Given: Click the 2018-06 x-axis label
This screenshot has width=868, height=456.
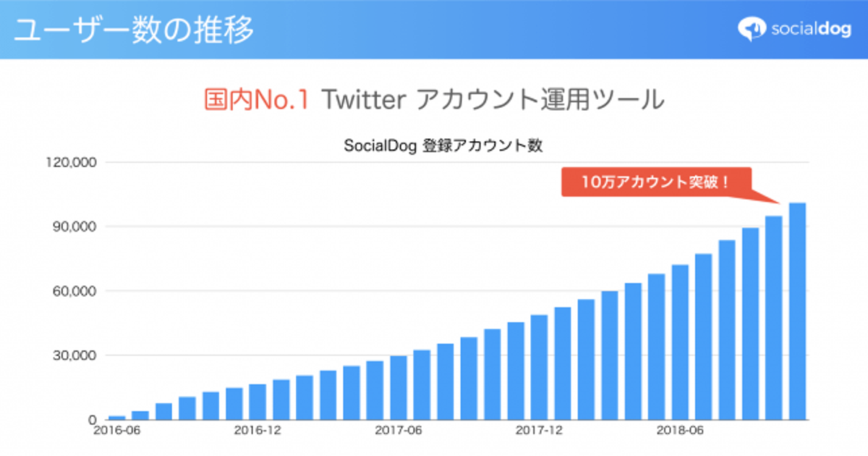Looking at the screenshot, I should click(x=680, y=431).
